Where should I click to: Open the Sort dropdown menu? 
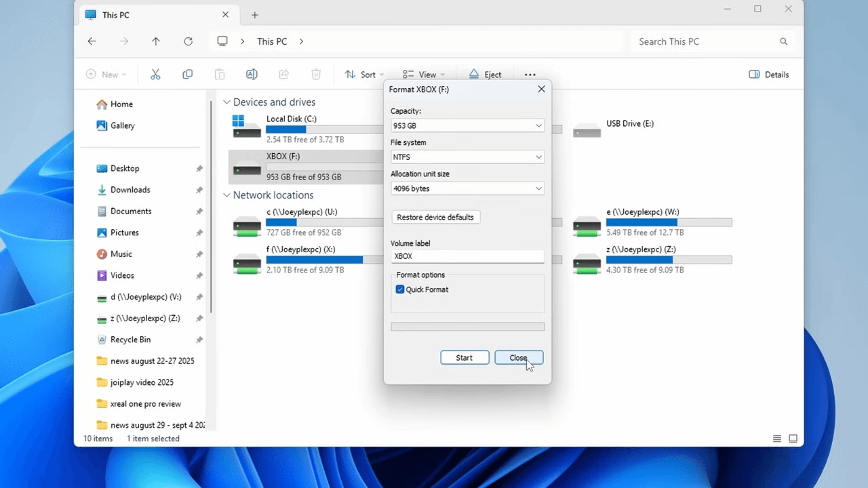(x=364, y=75)
